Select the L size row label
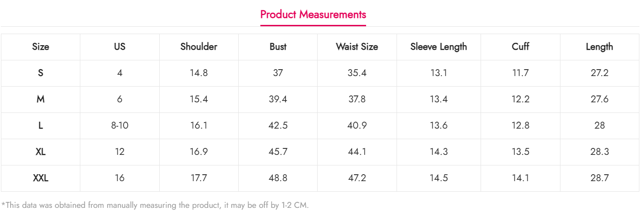The height and width of the screenshot is (212, 644). point(41,125)
